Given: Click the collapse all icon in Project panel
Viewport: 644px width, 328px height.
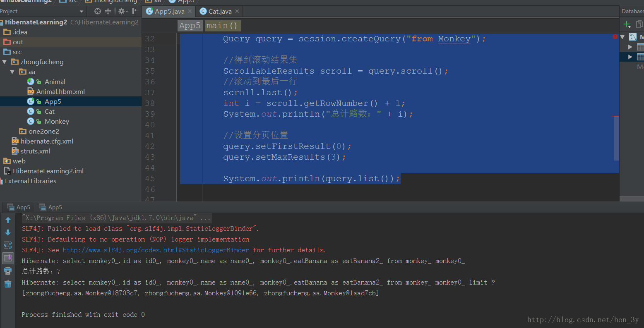Looking at the screenshot, I should click(108, 11).
